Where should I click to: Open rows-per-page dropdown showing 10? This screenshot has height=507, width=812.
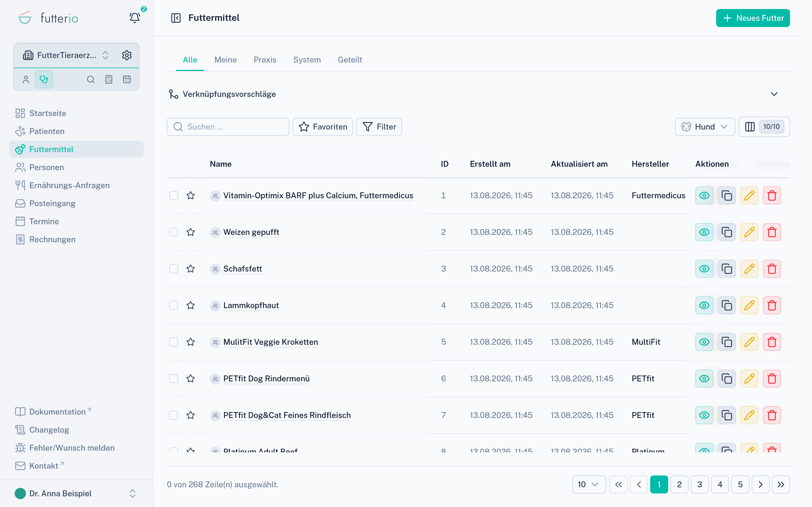589,484
